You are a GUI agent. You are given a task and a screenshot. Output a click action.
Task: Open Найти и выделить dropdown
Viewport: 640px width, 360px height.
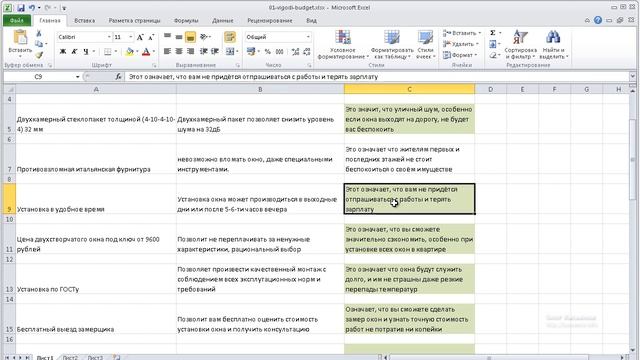[x=553, y=45]
